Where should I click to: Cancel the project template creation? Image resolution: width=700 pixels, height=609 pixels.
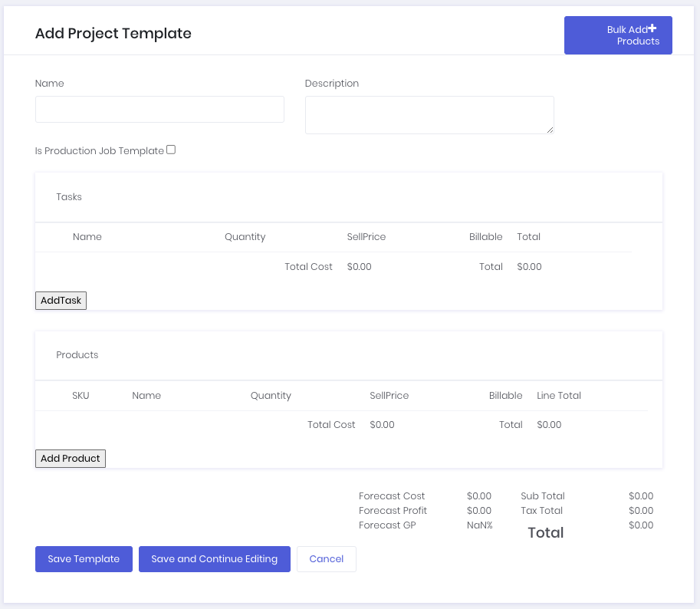pyautogui.click(x=326, y=558)
